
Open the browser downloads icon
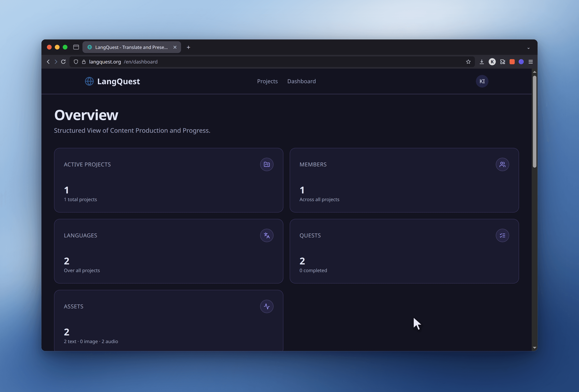tap(482, 62)
